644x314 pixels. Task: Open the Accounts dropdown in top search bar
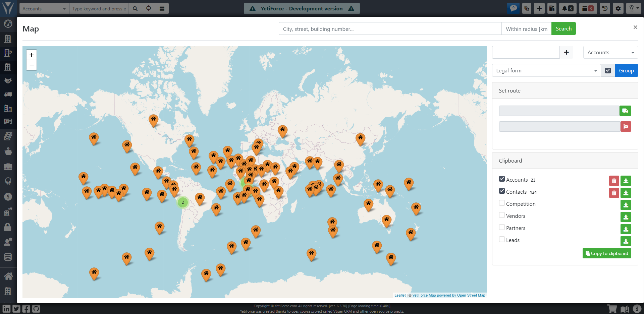44,9
